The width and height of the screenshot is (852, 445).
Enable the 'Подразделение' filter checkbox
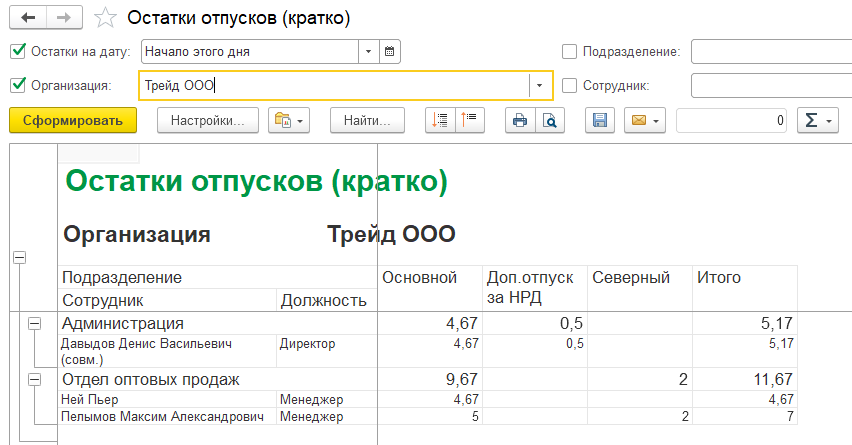(569, 51)
